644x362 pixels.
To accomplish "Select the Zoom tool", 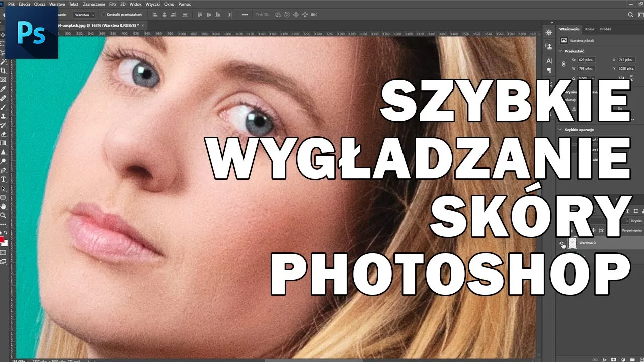I will (x=3, y=216).
